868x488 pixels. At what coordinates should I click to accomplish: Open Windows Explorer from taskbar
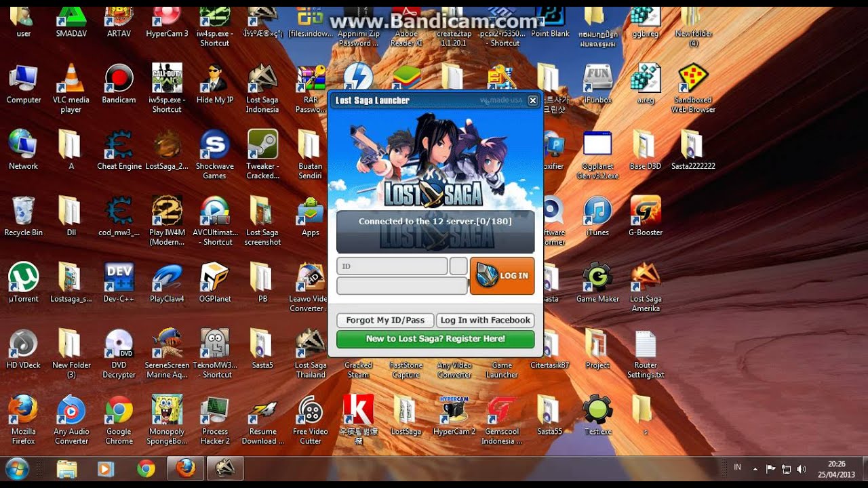(x=67, y=468)
